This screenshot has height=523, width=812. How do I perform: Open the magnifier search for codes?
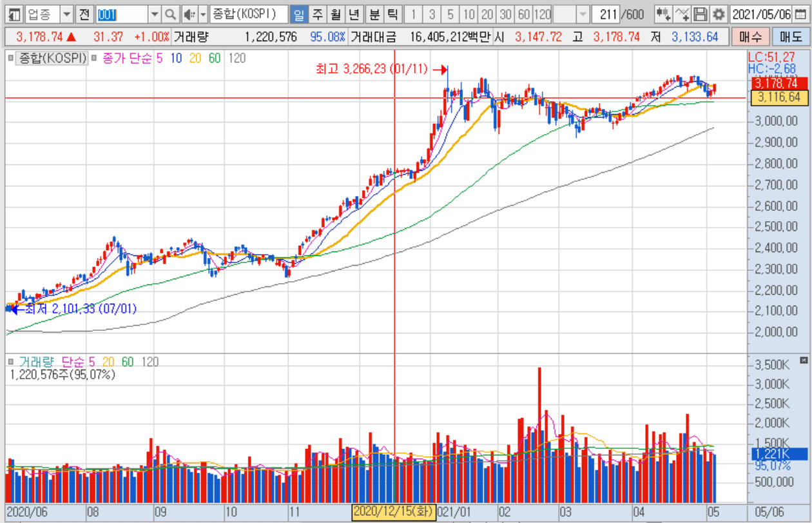170,14
